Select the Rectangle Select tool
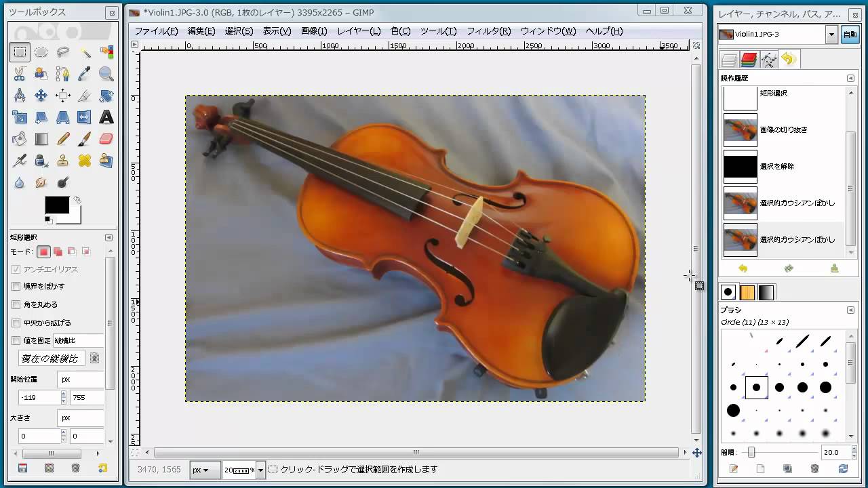The height and width of the screenshot is (488, 868). [x=20, y=52]
